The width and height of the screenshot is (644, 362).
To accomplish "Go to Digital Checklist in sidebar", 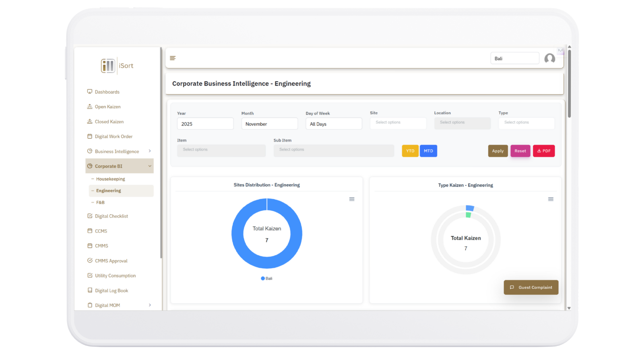I will (x=111, y=216).
